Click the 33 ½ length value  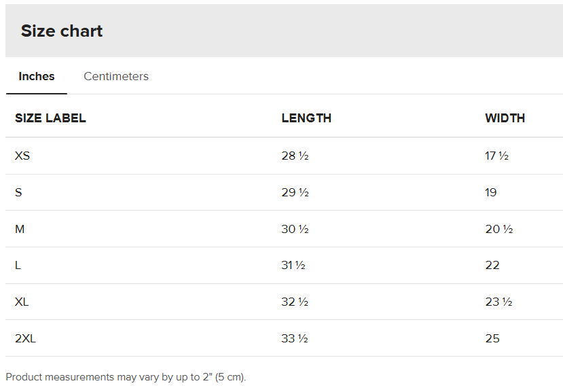[295, 338]
